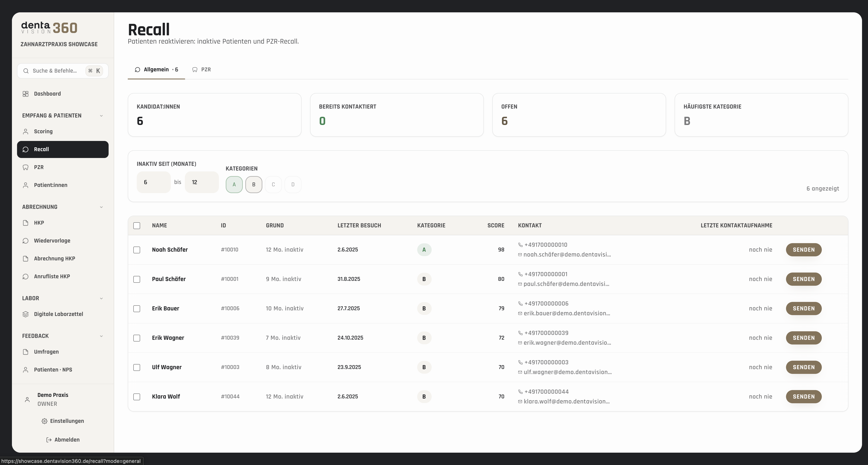Screen dimensions: 868x465
Task: Open the Dashboard grid icon
Action: point(26,94)
